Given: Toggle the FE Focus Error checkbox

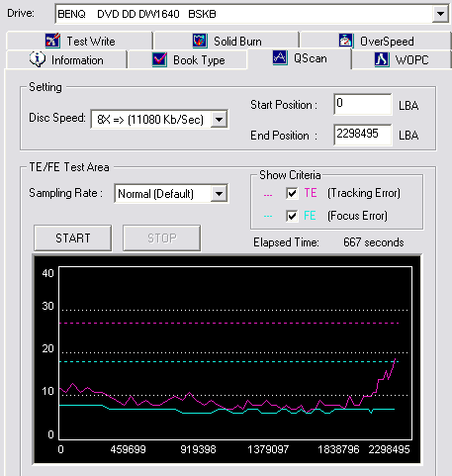Looking at the screenshot, I should click(x=292, y=216).
